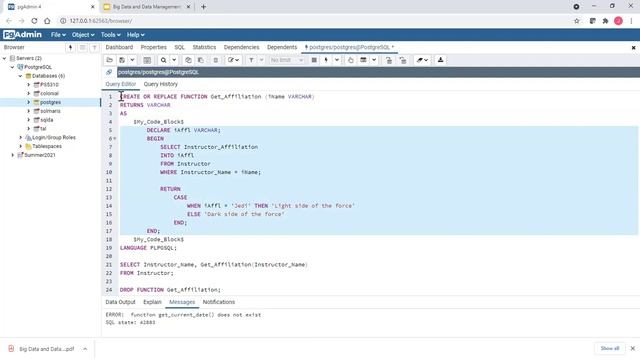Switch to the Notifications tab
The height and width of the screenshot is (360, 640).
click(x=219, y=302)
